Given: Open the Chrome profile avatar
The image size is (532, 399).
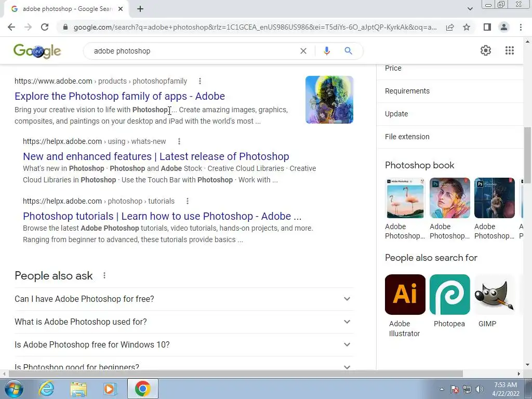Looking at the screenshot, I should tap(504, 27).
